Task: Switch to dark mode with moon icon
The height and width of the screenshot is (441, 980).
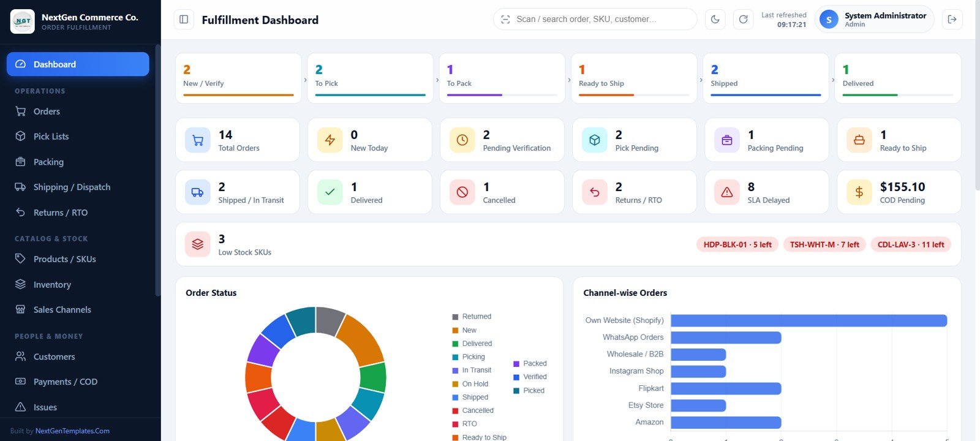Action: point(715,20)
